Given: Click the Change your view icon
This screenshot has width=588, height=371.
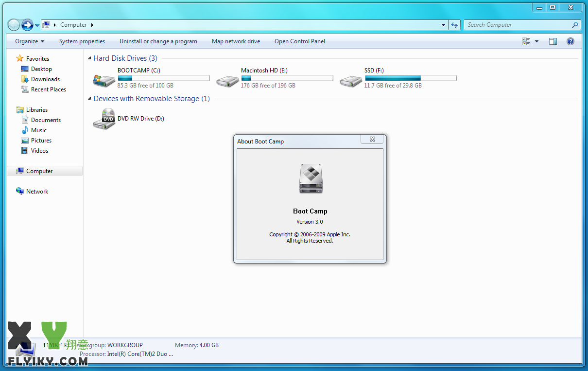Looking at the screenshot, I should tap(527, 41).
